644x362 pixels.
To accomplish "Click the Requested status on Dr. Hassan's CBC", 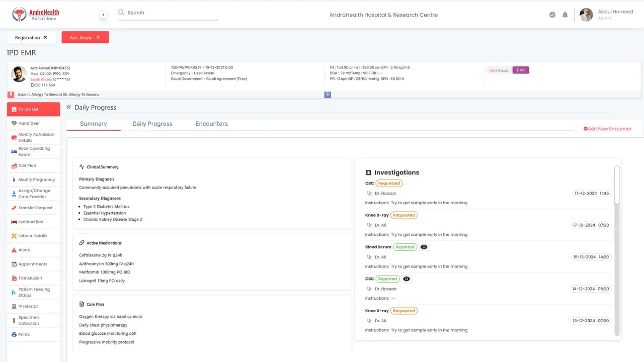I will point(389,184).
